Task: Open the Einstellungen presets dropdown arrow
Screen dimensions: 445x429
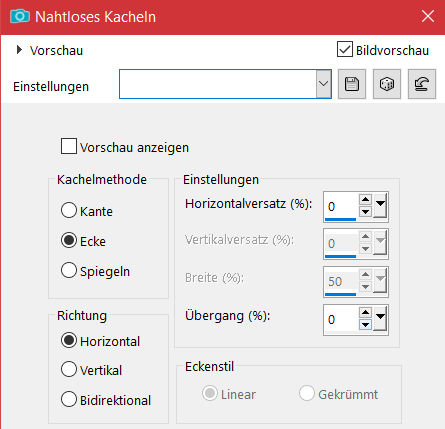Action: (323, 84)
